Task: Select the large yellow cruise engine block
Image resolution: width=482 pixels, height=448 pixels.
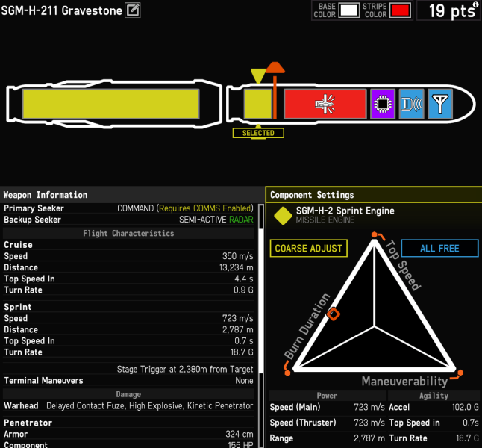Action: coord(110,104)
